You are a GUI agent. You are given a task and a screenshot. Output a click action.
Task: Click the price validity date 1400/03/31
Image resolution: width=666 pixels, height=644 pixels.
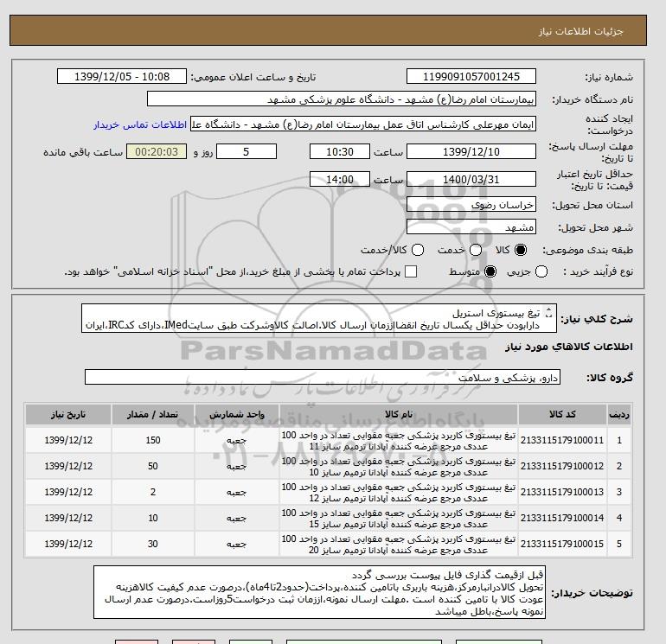471,179
